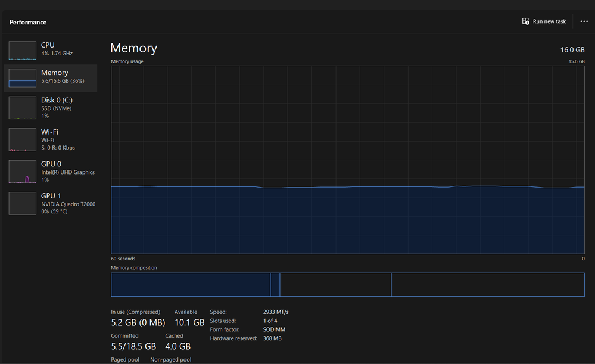Viewport: 595px width, 364px height.
Task: Switch to Disk 0 (C:) performance view
Action: (51, 108)
